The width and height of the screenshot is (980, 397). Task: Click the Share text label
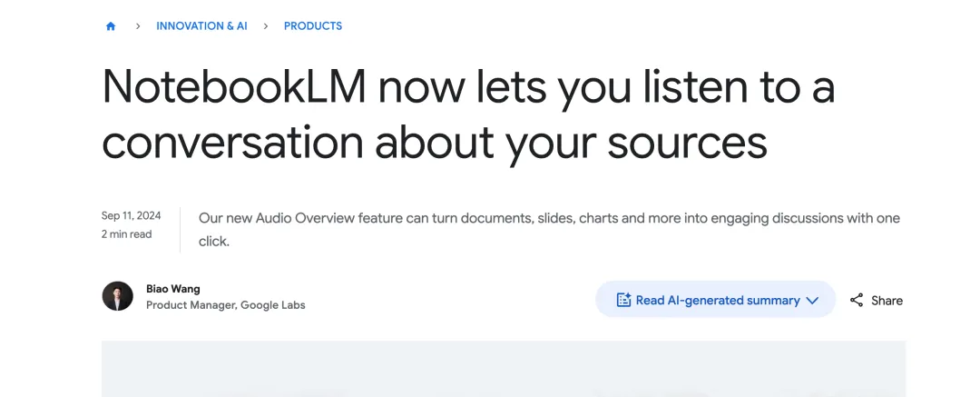(x=887, y=301)
